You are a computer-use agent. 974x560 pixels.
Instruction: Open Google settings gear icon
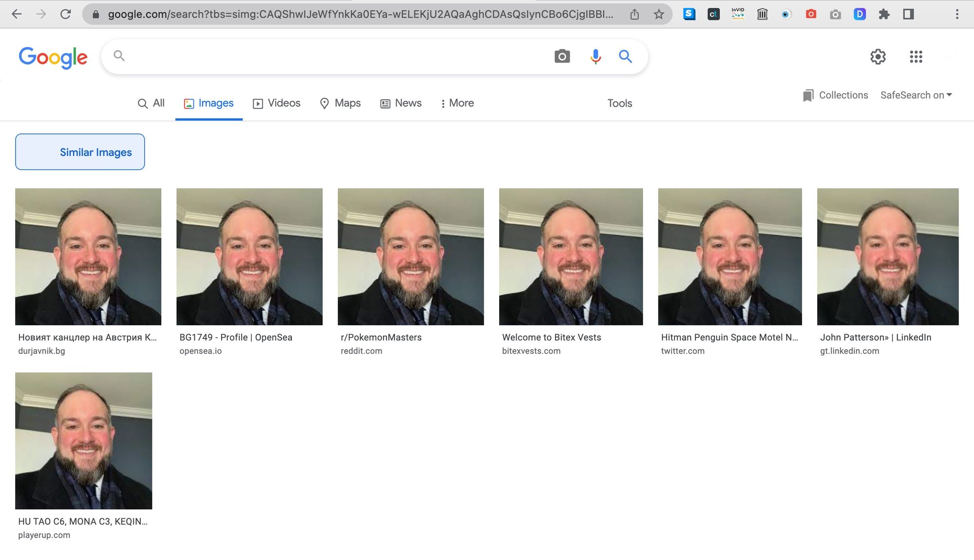point(878,56)
